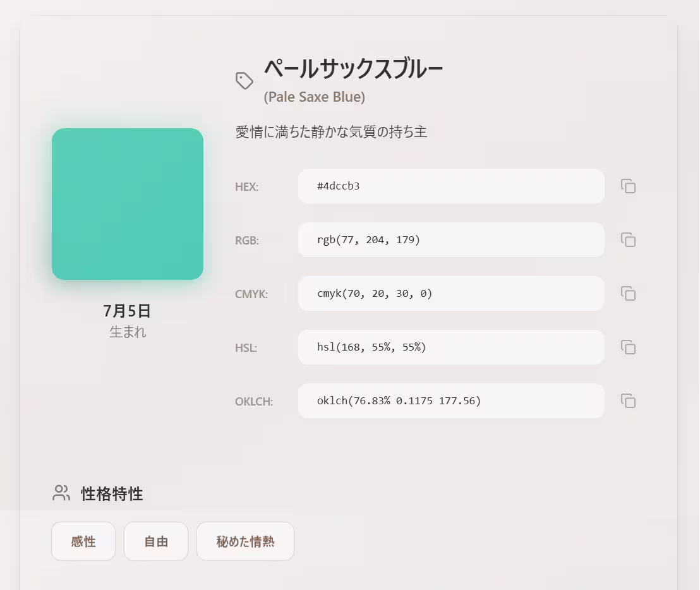This screenshot has height=590, width=700.
Task: Click the ペールサックスブルー title
Action: click(x=353, y=69)
